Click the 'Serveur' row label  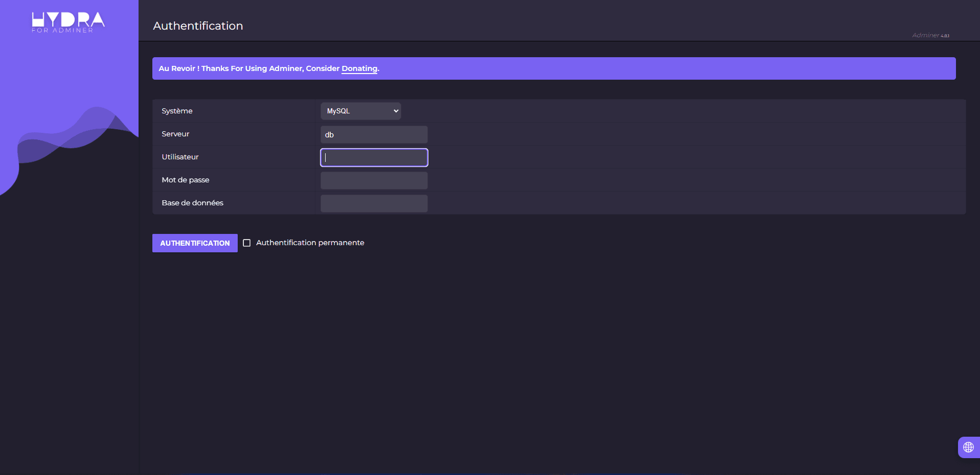175,134
